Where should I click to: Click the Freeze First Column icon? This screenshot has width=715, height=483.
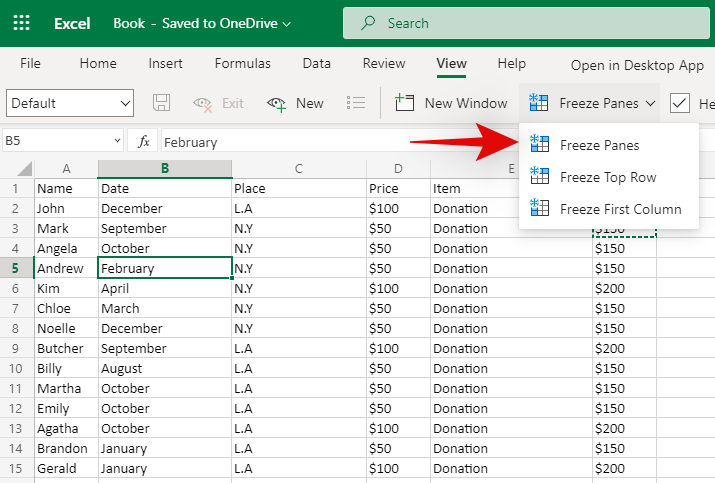(540, 209)
